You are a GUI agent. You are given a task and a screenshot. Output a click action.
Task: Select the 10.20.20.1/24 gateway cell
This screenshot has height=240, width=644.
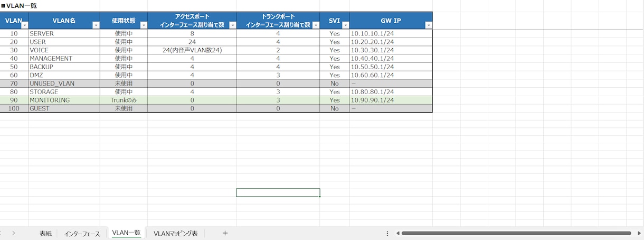pyautogui.click(x=391, y=42)
